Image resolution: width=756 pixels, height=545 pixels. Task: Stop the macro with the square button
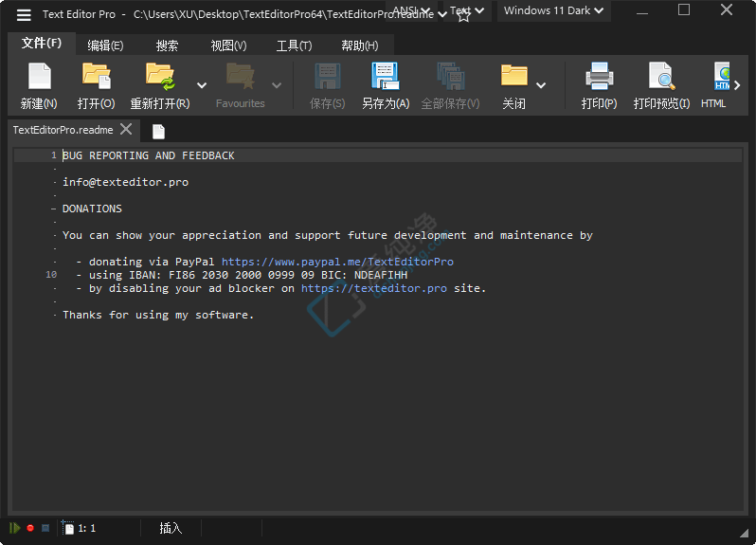click(45, 528)
